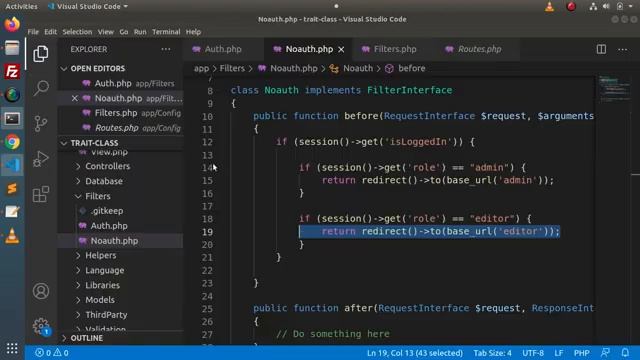This screenshot has width=640, height=360.
Task: Open Files manager from the dock
Action: click(x=12, y=48)
